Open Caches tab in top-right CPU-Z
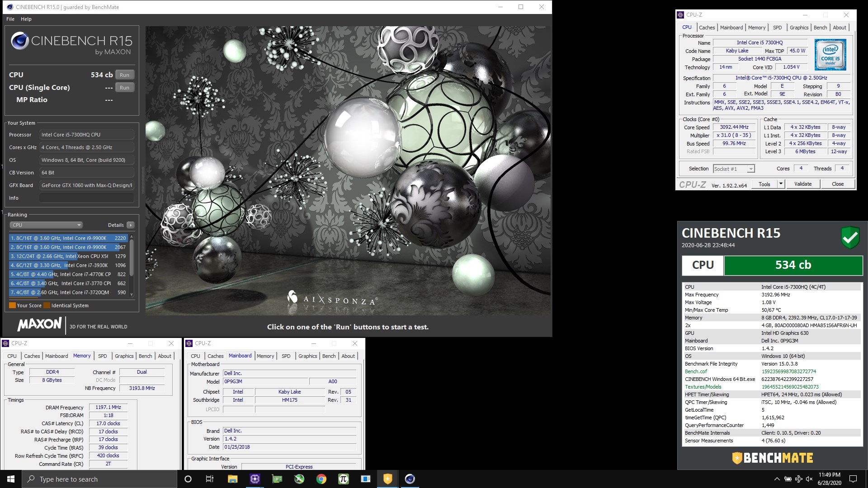 click(x=707, y=28)
